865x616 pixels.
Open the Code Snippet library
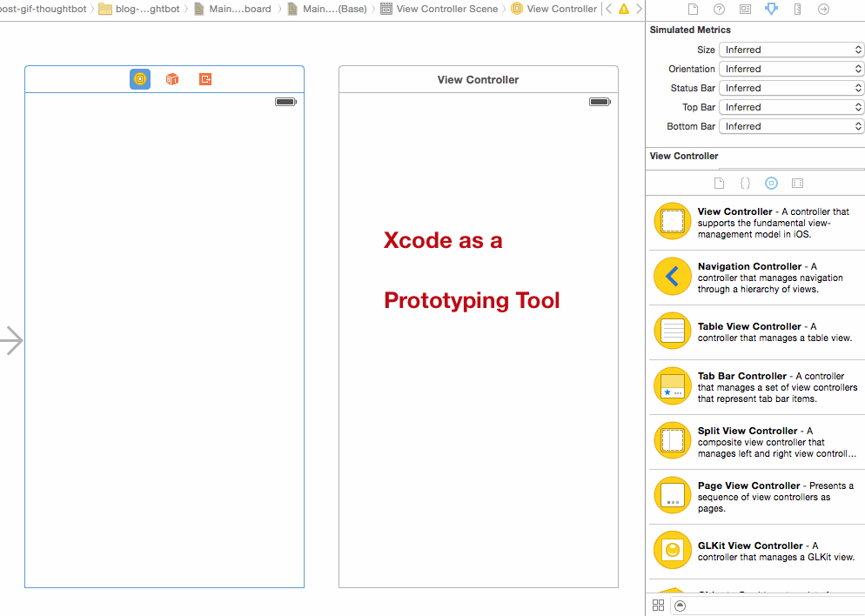(745, 183)
